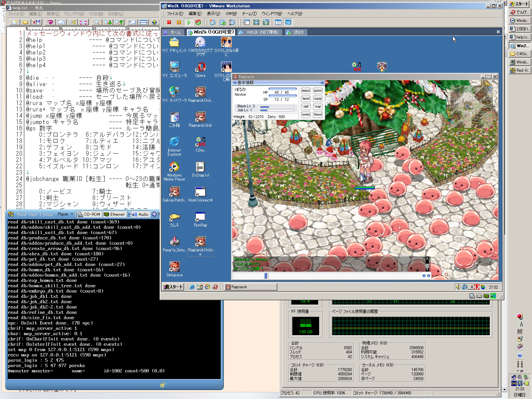This screenshot has height=399, width=532.
Task: Open the equip window in Ragnarok
Action: click(318, 99)
